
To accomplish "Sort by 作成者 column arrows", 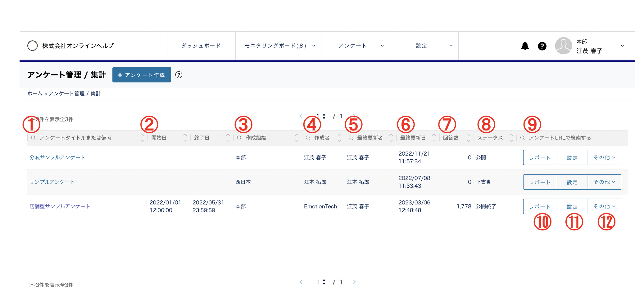I will tap(339, 138).
